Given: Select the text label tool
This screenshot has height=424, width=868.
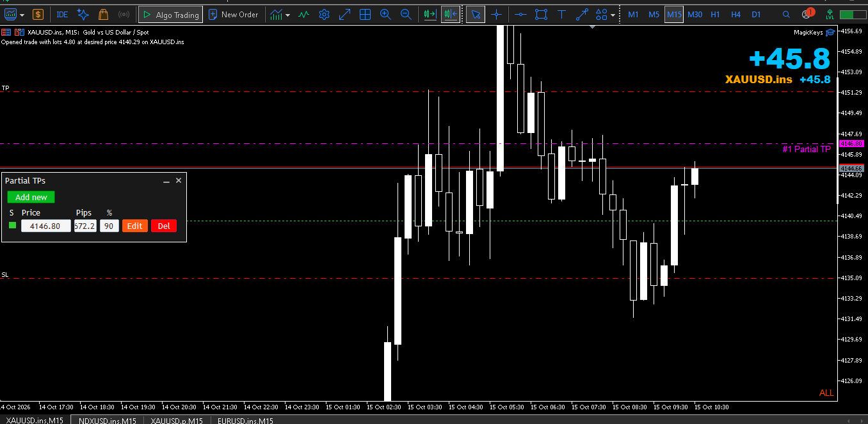Looking at the screenshot, I should [561, 14].
